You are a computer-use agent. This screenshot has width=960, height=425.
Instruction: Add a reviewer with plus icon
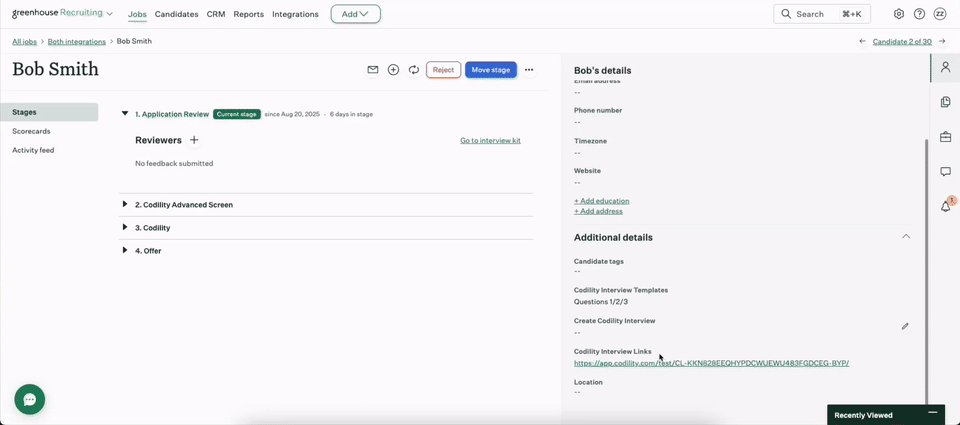[x=194, y=140]
